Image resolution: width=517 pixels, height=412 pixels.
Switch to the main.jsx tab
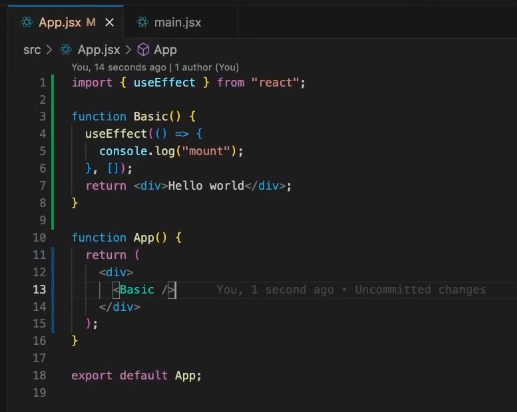tap(169, 22)
